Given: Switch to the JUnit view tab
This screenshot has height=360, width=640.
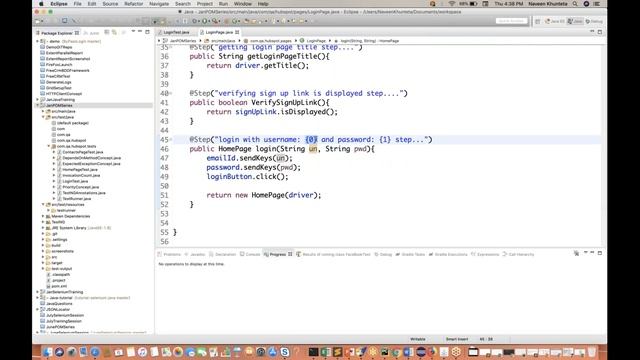Looking at the screenshot, I should tap(91, 33).
